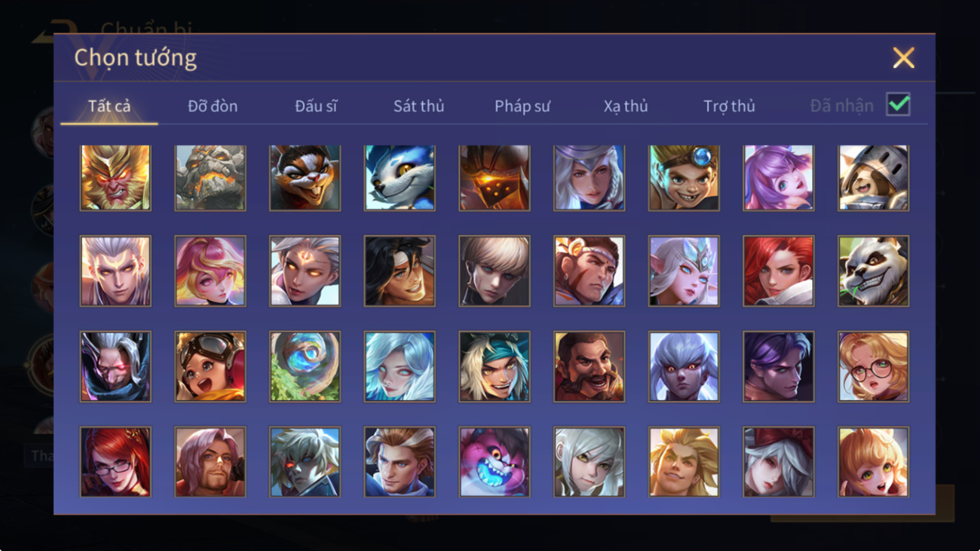
Task: Choose the blue wolf hero portrait
Action: [399, 178]
